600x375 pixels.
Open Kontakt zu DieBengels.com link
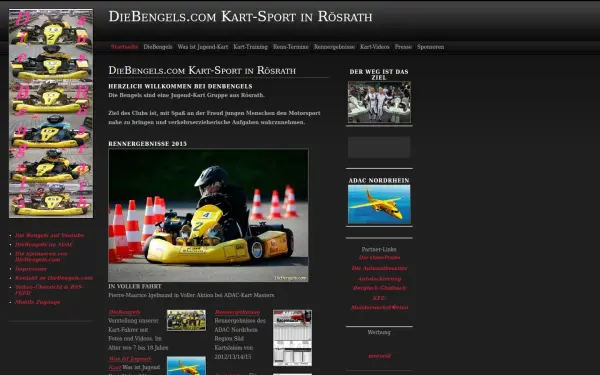click(x=54, y=278)
